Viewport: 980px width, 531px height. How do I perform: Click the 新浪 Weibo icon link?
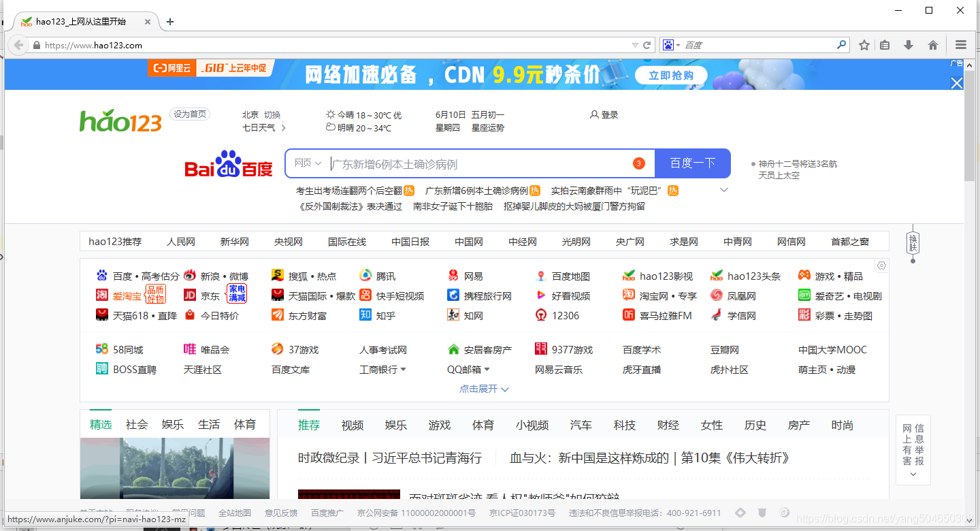[x=190, y=276]
